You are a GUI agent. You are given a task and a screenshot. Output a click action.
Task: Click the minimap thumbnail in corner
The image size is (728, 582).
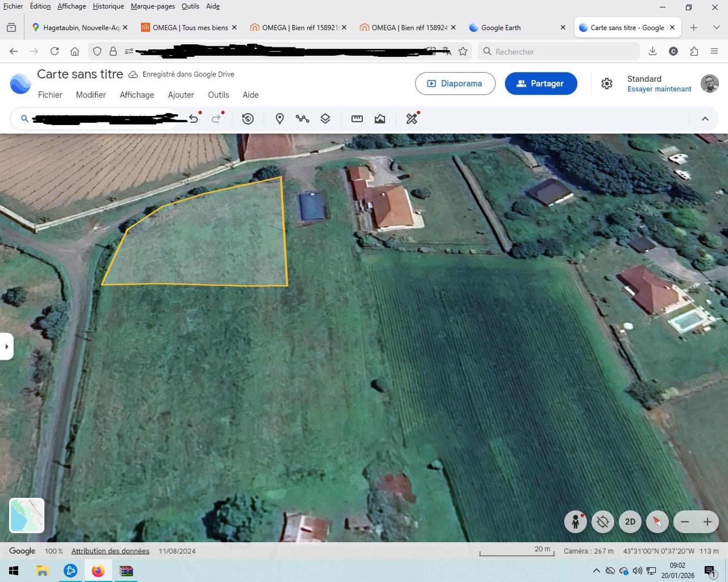[x=27, y=515]
